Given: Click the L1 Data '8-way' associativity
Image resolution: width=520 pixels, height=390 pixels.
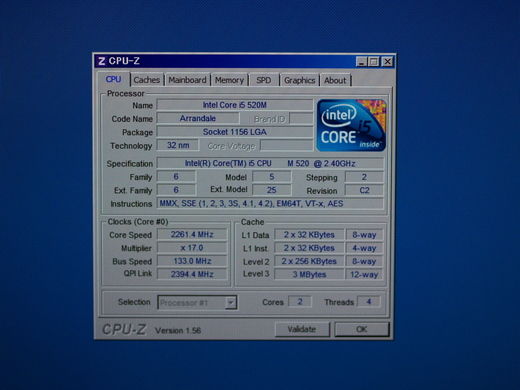Looking at the screenshot, I should click(x=364, y=235).
